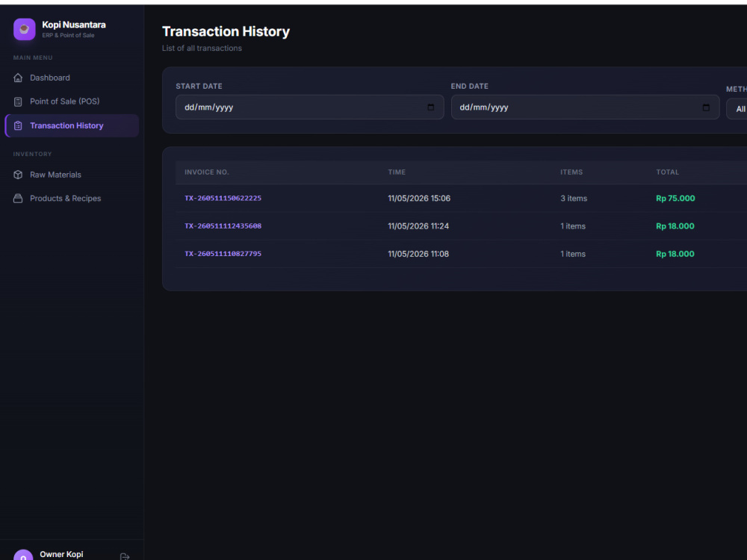
Task: Click the Total column header
Action: (667, 172)
